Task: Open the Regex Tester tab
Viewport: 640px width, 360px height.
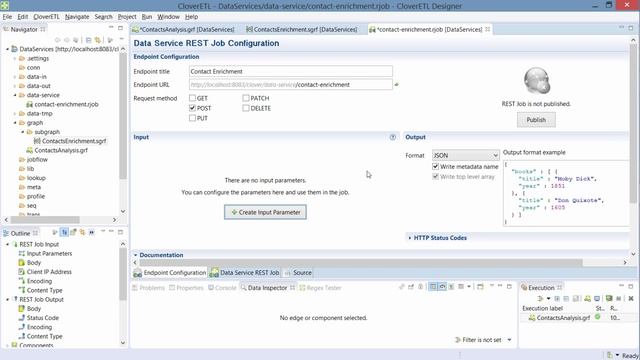Action: pyautogui.click(x=320, y=288)
